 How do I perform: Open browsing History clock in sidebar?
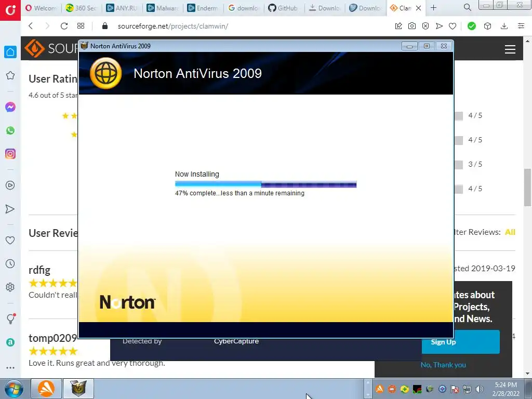click(10, 263)
